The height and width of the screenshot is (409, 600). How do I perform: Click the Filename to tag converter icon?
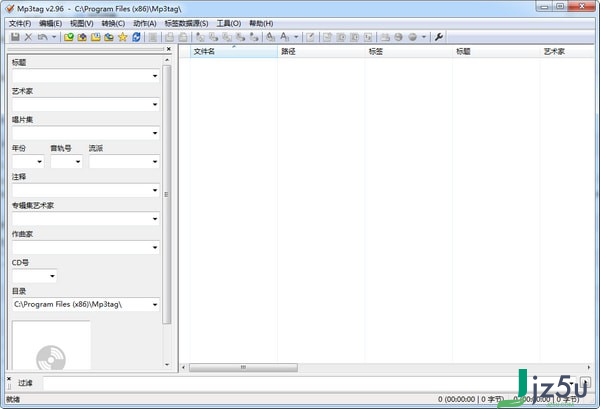click(x=214, y=37)
